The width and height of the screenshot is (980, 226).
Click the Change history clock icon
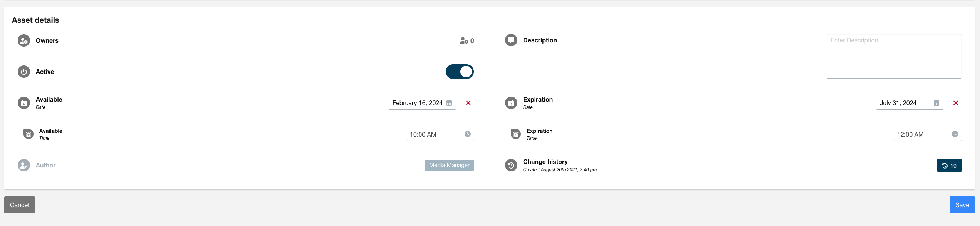[511, 165]
